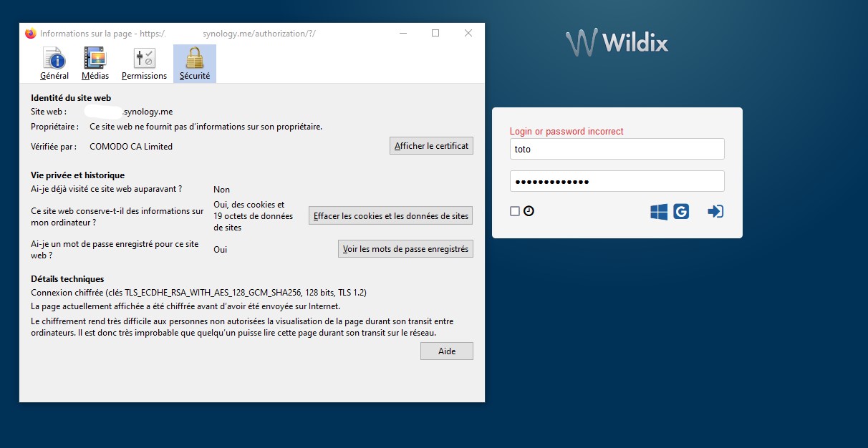Click the 'Non' answer for previous visits
Image resolution: width=868 pixels, height=448 pixels.
tap(221, 190)
